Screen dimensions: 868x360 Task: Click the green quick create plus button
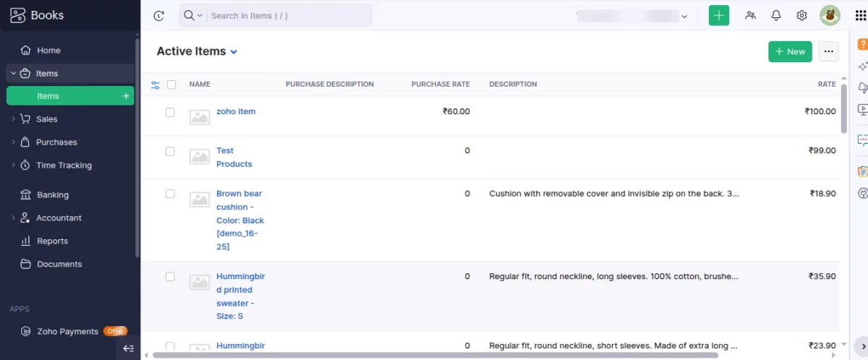(x=719, y=15)
